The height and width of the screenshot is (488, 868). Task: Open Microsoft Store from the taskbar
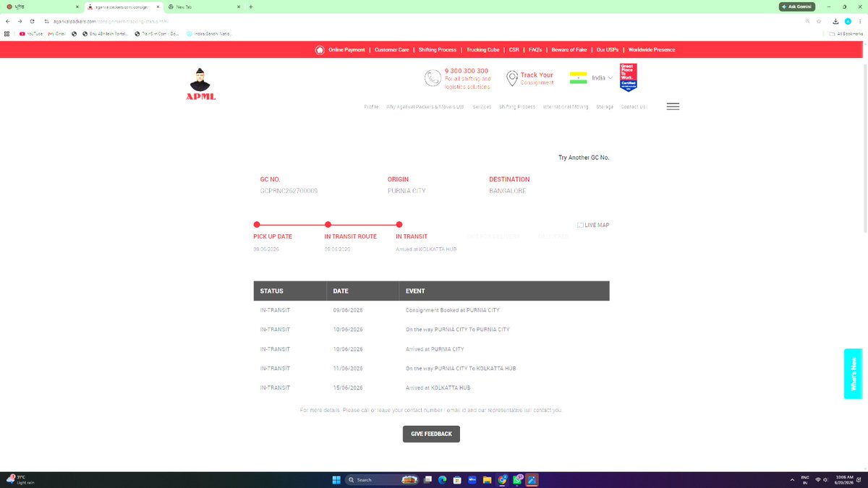[457, 480]
